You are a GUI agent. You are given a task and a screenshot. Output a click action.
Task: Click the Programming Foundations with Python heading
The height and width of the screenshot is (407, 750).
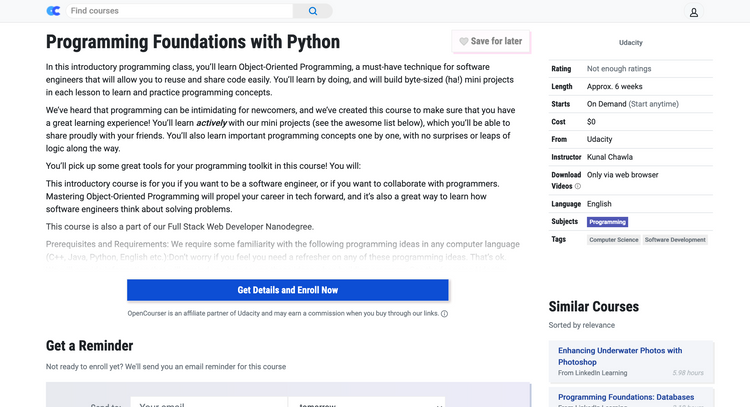pos(193,42)
